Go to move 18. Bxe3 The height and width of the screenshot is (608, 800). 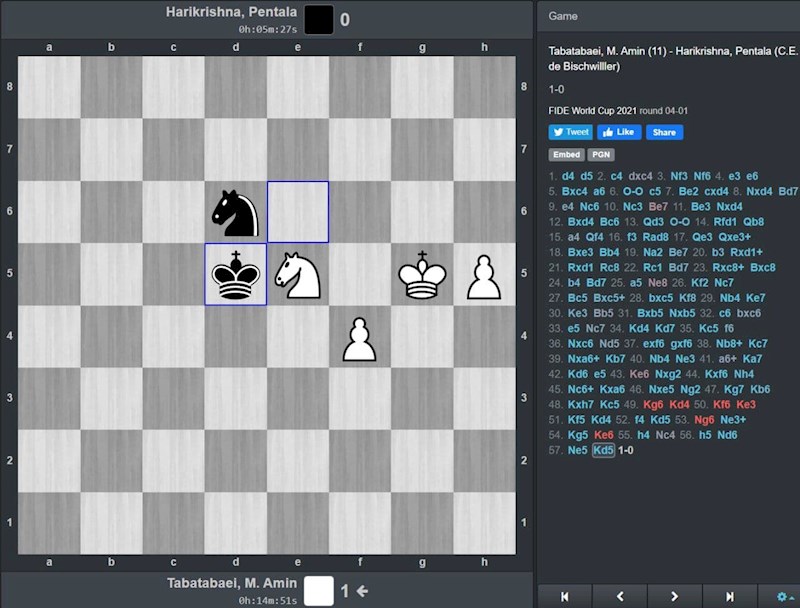pyautogui.click(x=581, y=252)
